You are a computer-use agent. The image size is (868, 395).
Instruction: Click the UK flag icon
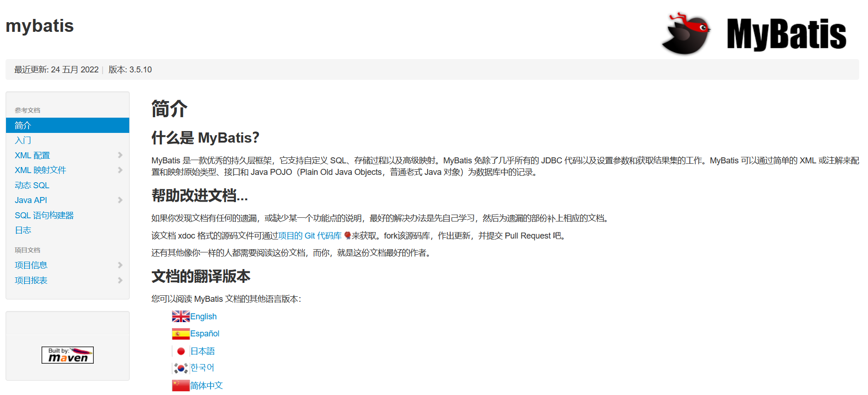tap(181, 316)
